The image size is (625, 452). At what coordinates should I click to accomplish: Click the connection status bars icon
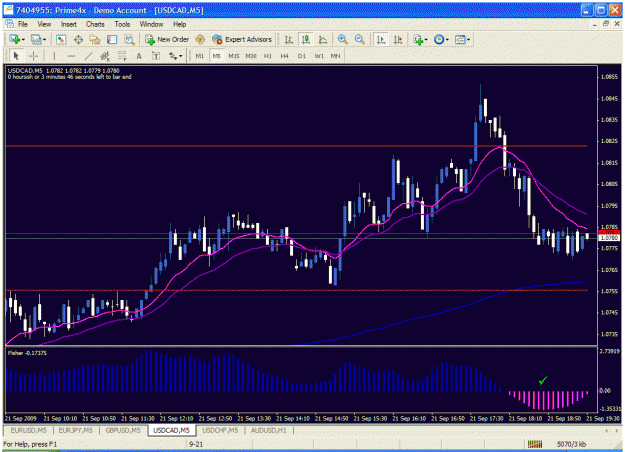coord(535,444)
